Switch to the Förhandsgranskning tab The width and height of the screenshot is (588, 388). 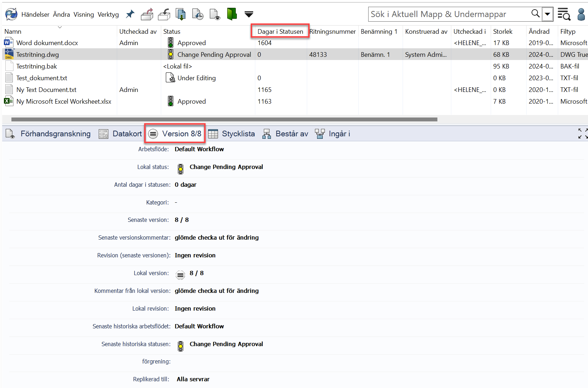48,134
